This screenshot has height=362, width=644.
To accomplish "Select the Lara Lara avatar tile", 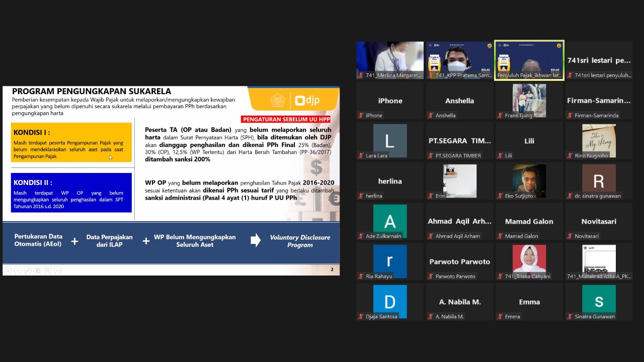I will (390, 140).
